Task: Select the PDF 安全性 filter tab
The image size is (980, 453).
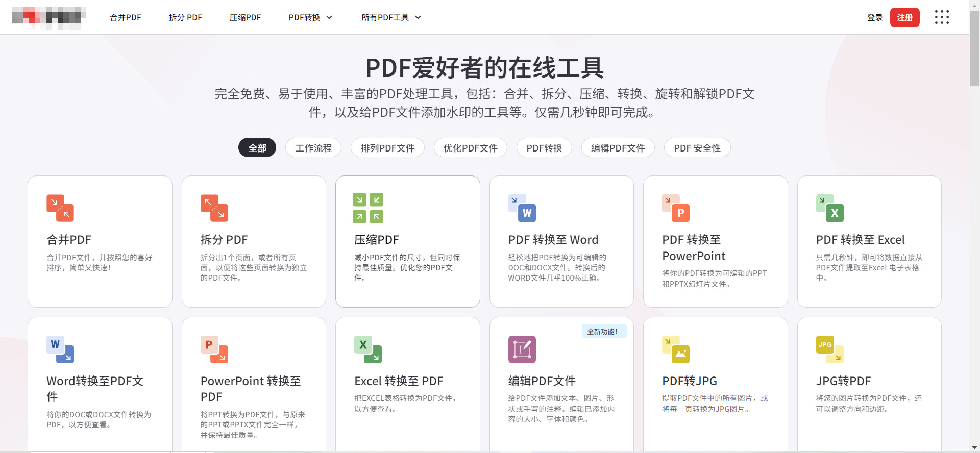Action: 697,148
